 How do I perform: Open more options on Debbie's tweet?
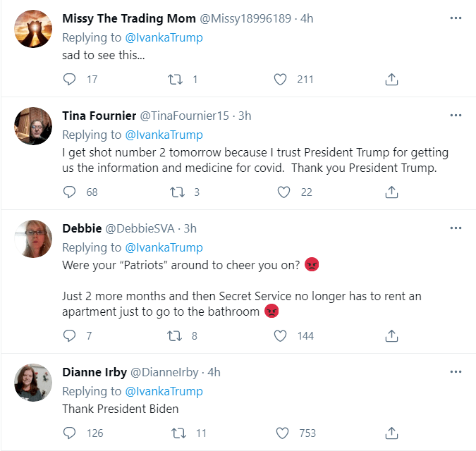[x=456, y=228]
